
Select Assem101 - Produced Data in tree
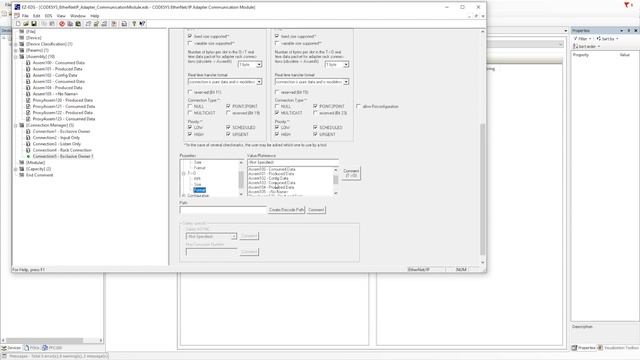[x=58, y=69]
